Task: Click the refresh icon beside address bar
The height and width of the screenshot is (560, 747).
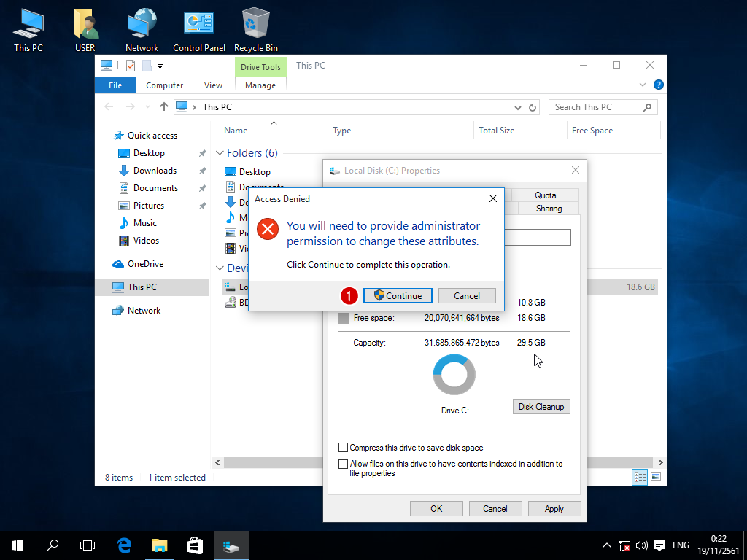Action: coord(533,107)
